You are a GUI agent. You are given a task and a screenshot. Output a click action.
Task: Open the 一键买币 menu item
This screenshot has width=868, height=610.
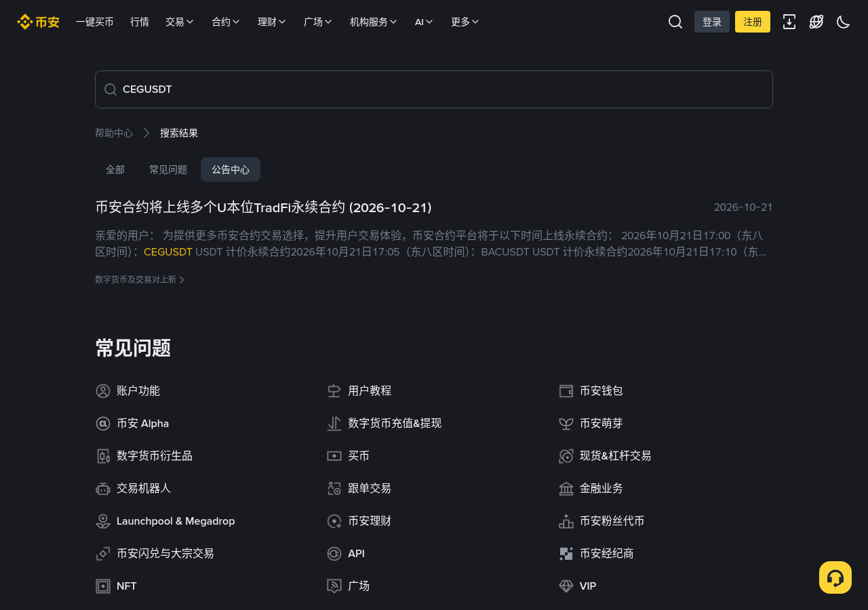click(95, 22)
